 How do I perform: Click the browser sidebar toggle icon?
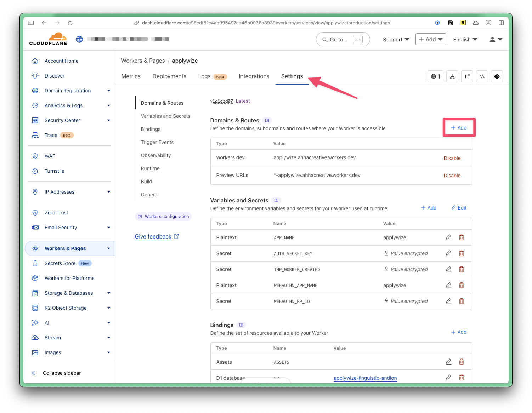[x=31, y=23]
